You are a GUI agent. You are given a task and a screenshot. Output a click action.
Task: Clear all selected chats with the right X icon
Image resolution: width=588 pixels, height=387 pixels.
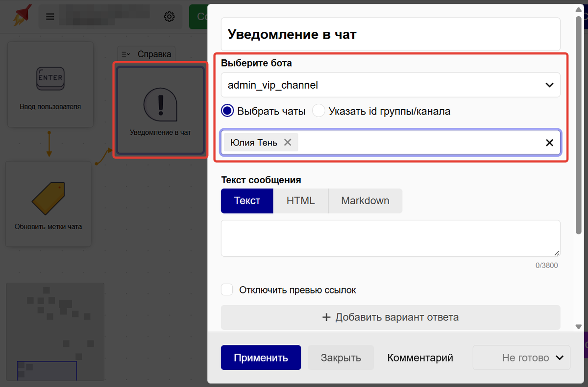[x=548, y=142]
